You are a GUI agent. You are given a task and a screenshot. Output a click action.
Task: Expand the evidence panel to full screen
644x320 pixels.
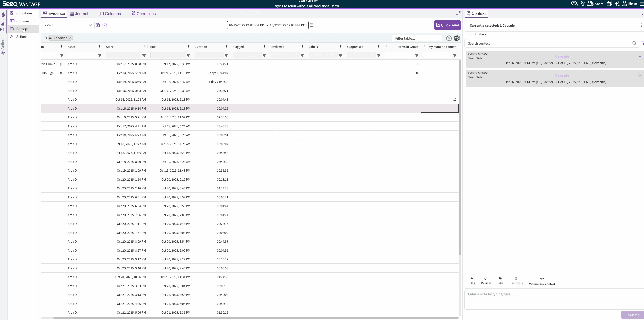click(458, 14)
